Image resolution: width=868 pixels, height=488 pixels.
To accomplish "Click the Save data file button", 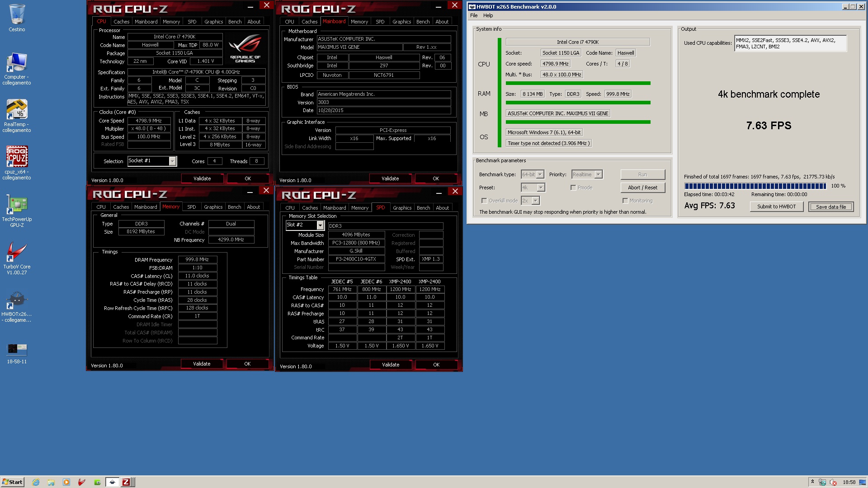I will pyautogui.click(x=831, y=206).
